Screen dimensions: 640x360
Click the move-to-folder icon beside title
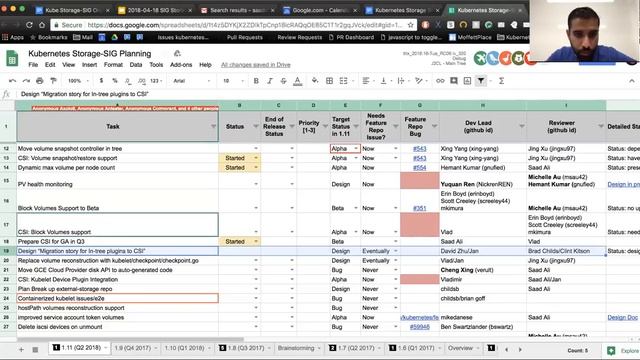[177, 53]
